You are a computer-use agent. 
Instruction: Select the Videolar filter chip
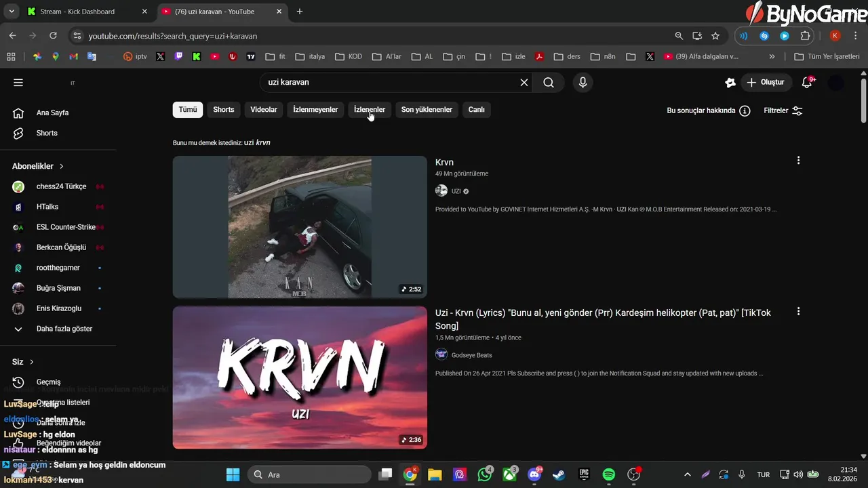pos(264,110)
